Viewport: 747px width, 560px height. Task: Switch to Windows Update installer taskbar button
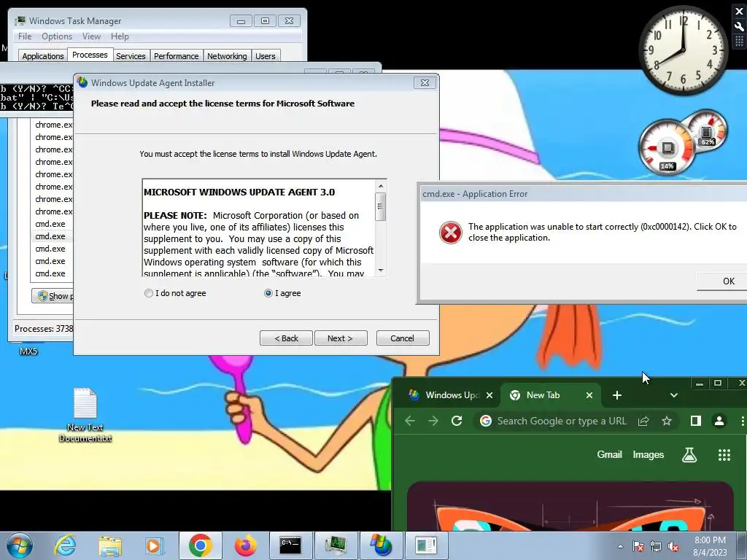pyautogui.click(x=381, y=545)
